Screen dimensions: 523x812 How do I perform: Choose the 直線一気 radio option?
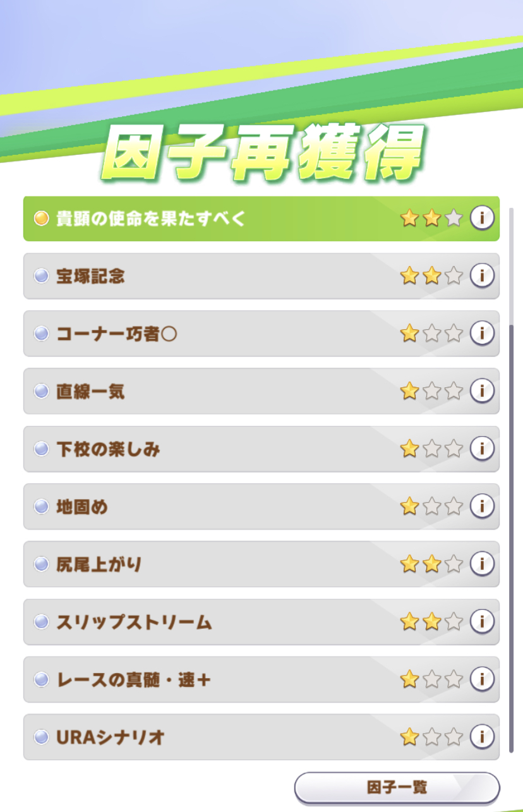pyautogui.click(x=41, y=391)
